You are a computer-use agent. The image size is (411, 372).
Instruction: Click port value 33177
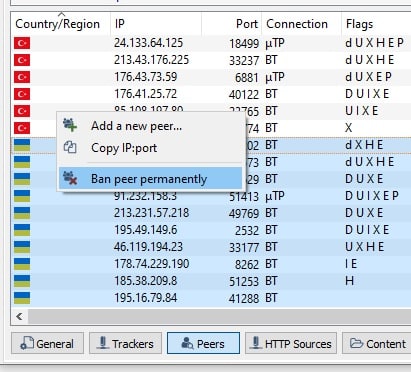point(244,247)
